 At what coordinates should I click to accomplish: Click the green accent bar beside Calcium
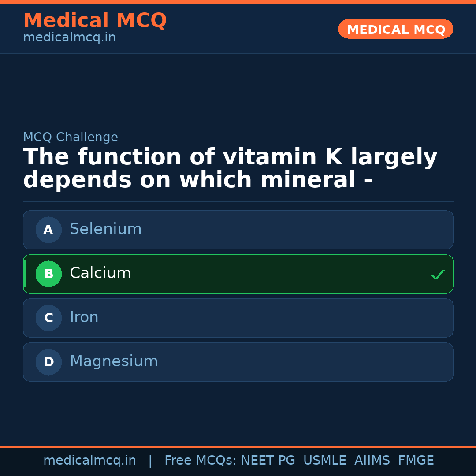(x=25, y=274)
